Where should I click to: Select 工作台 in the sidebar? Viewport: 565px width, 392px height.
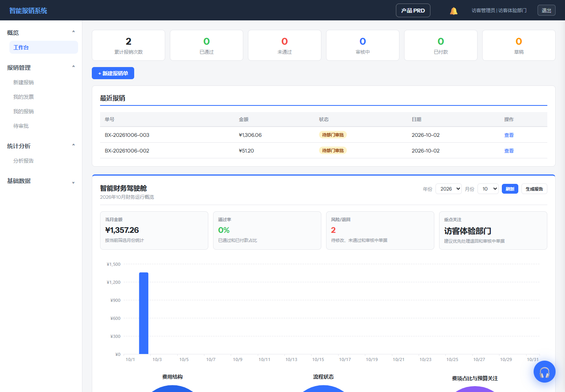click(44, 47)
